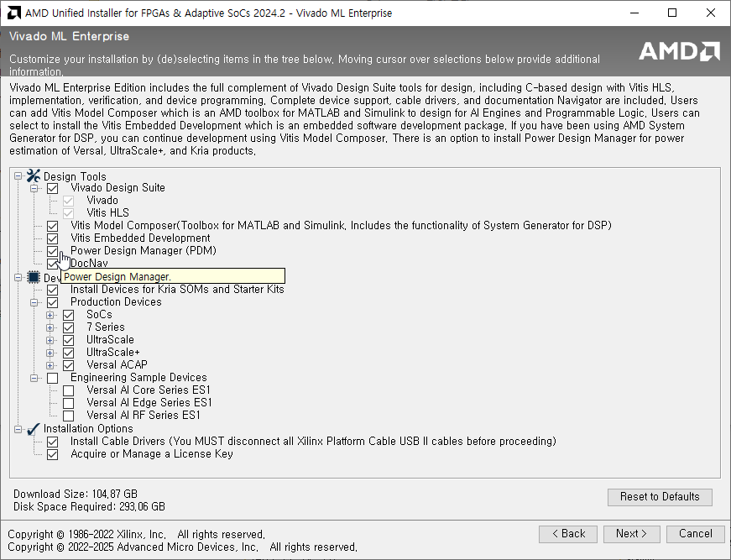731x560 pixels.
Task: Expand the Versal ACAP node
Action: (x=50, y=365)
